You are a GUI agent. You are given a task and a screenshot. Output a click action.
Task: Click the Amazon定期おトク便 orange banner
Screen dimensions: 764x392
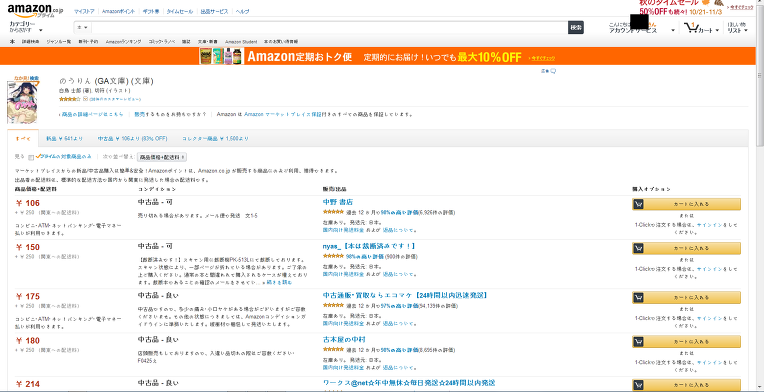coord(379,57)
